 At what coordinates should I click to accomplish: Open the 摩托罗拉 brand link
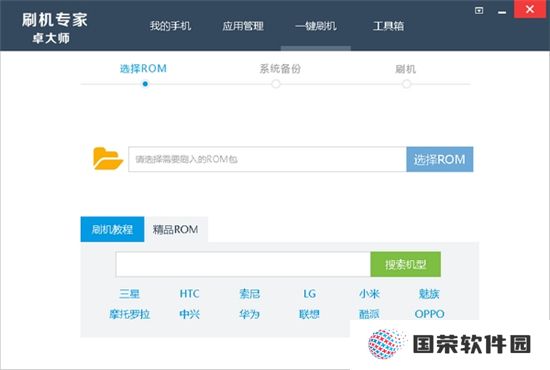click(129, 314)
